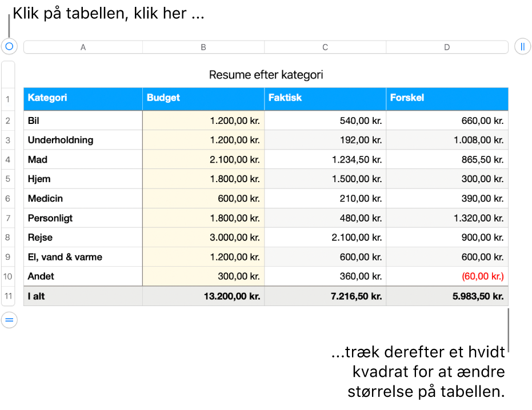This screenshot has width=532, height=410.
Task: Click total budget cell '13.200,00 kr.'
Action: (x=203, y=296)
